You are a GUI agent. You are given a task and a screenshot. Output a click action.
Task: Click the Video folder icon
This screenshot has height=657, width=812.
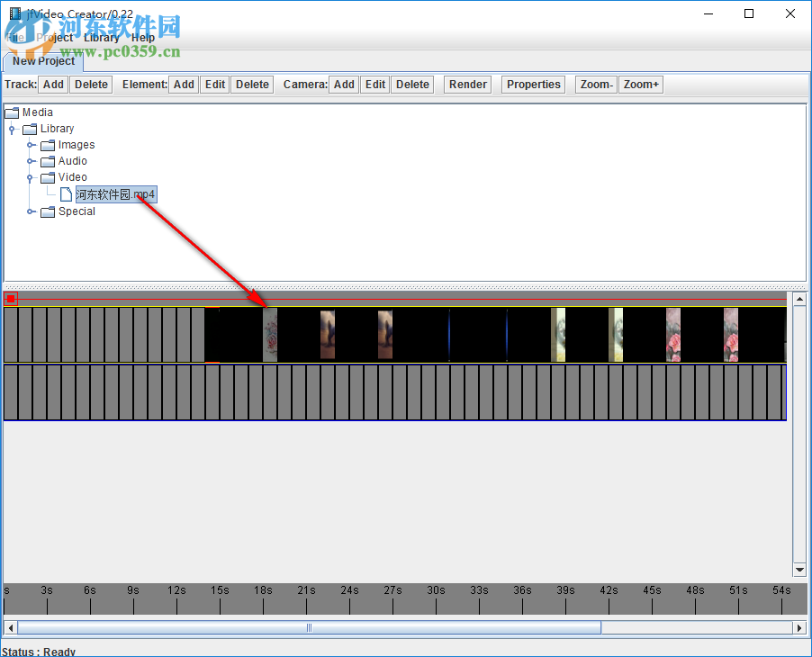click(x=47, y=177)
